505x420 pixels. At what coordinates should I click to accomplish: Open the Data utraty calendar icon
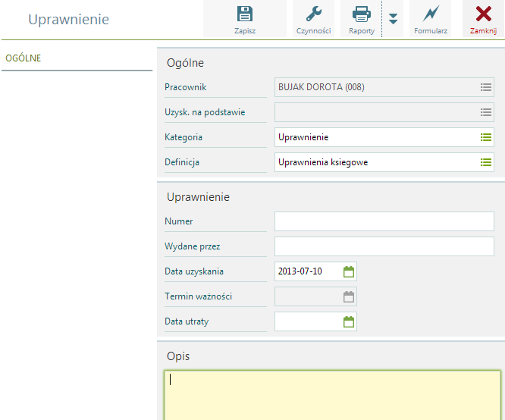(x=349, y=321)
